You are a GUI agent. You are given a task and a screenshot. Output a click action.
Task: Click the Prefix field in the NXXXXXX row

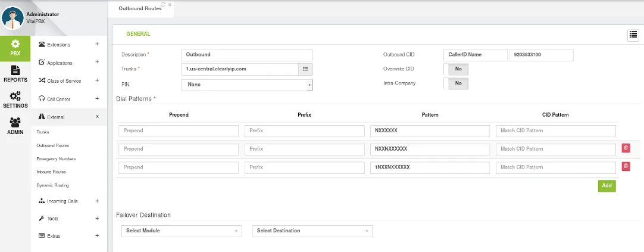pyautogui.click(x=304, y=130)
